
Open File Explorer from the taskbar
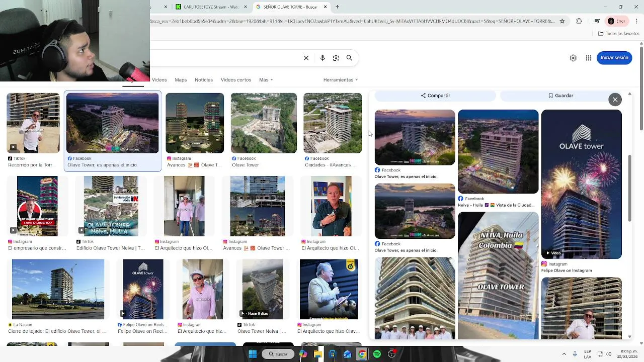[x=317, y=354]
